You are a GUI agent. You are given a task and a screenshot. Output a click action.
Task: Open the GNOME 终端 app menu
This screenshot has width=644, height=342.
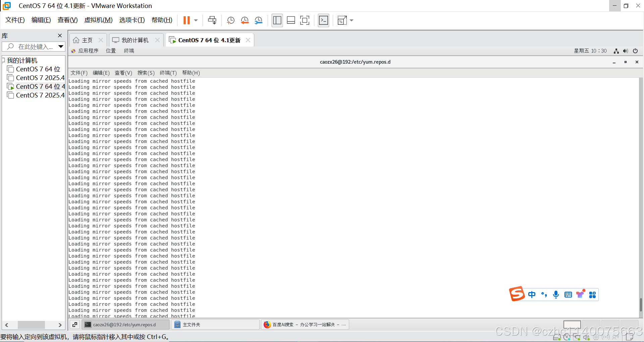click(129, 51)
